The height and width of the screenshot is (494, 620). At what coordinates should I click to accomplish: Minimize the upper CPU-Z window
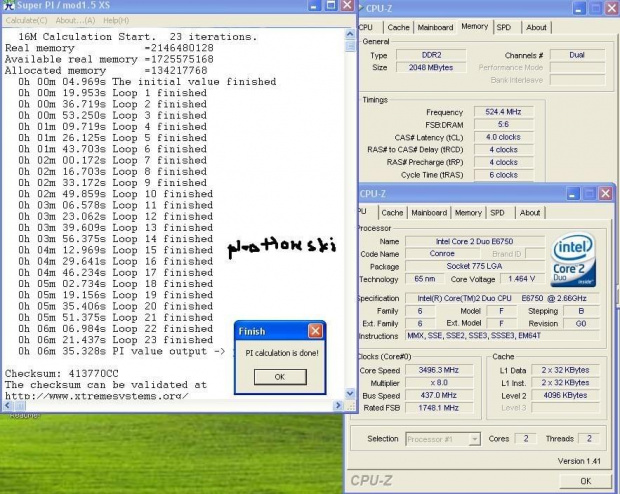point(578,9)
